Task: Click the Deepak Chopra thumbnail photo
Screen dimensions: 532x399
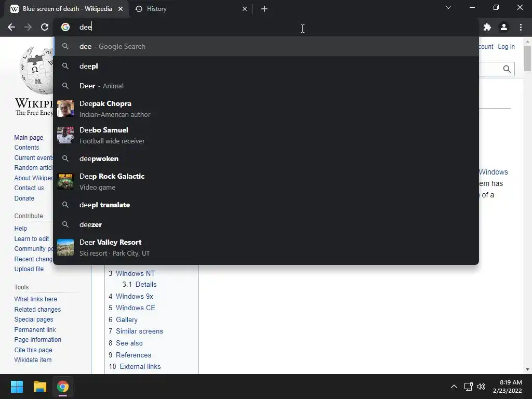Action: [x=65, y=109]
